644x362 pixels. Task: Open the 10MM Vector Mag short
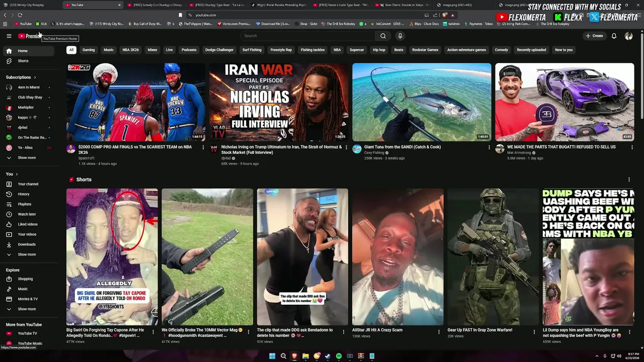[207, 257]
